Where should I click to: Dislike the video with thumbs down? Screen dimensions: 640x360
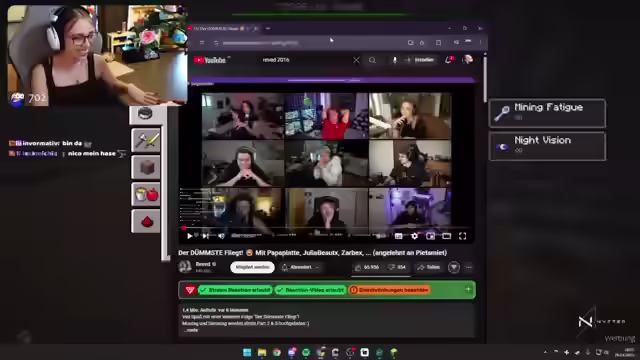click(x=397, y=267)
